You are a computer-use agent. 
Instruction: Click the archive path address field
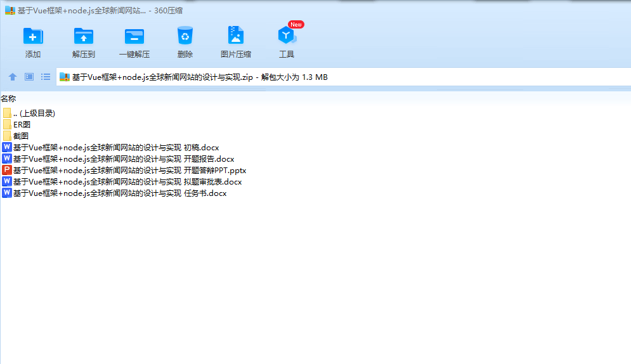(x=343, y=77)
